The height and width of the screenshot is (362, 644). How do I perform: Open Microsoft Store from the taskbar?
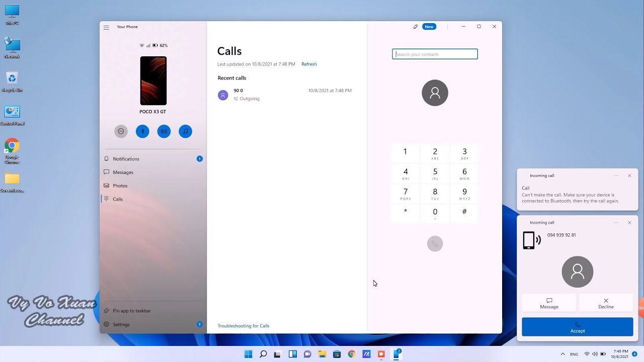(x=337, y=354)
